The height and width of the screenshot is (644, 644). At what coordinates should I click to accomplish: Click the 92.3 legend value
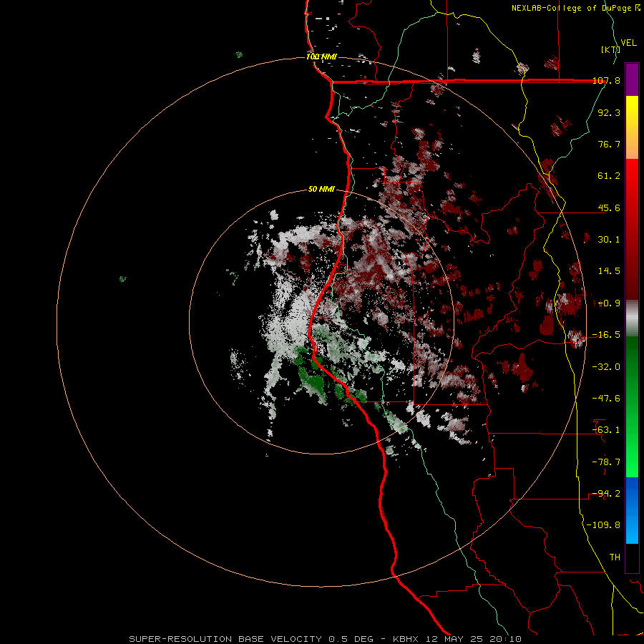click(609, 112)
